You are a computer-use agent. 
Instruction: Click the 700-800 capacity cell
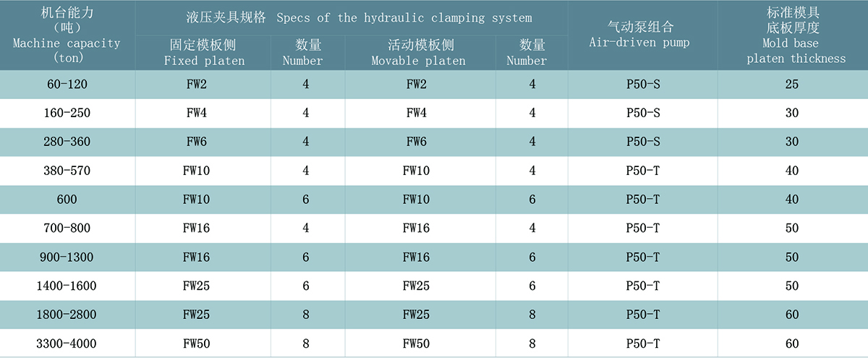[x=67, y=229]
